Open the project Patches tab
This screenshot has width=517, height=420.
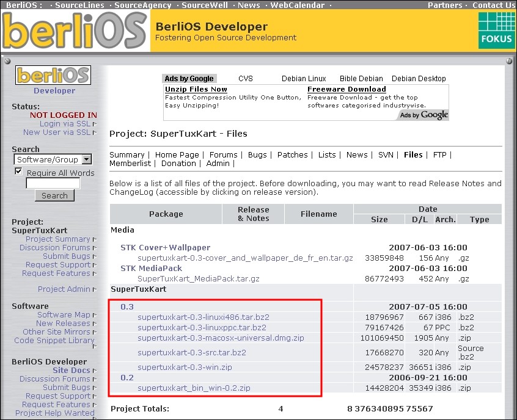pos(293,155)
